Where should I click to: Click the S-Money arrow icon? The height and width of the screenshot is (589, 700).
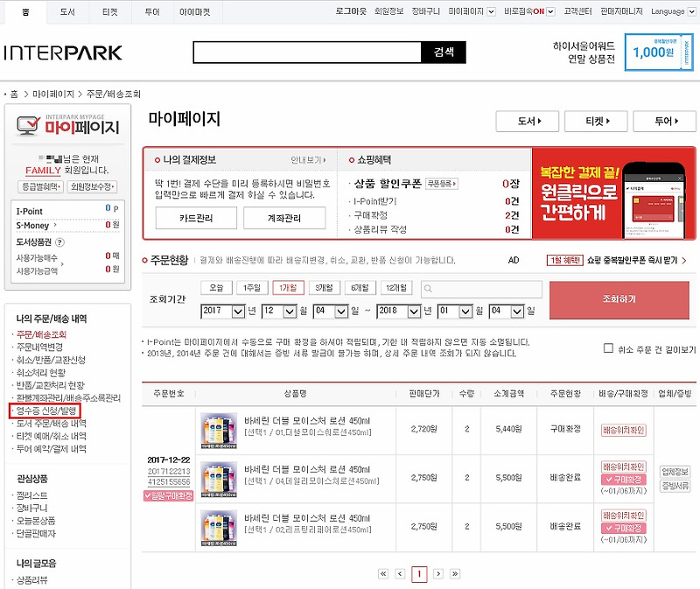55,225
